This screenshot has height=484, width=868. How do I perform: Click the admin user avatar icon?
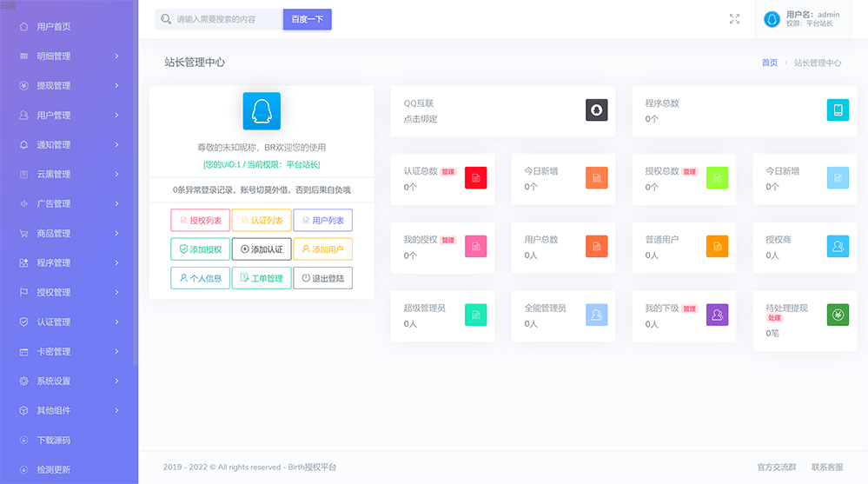(772, 19)
